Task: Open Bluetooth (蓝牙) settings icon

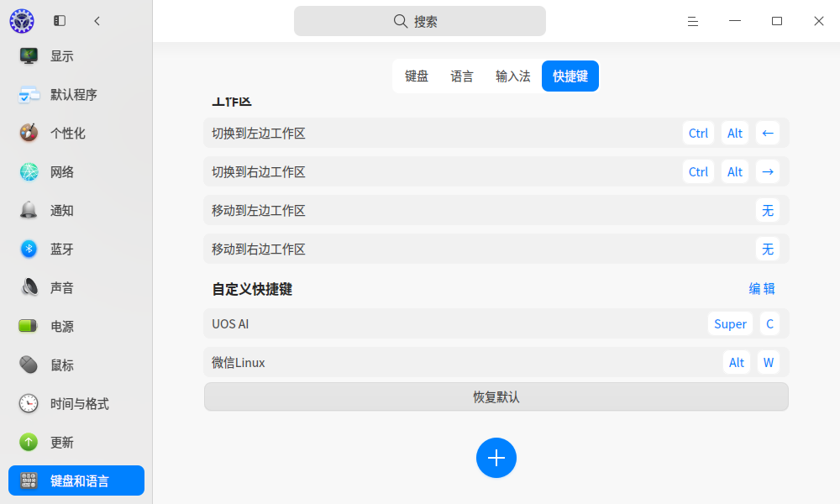Action: tap(29, 249)
